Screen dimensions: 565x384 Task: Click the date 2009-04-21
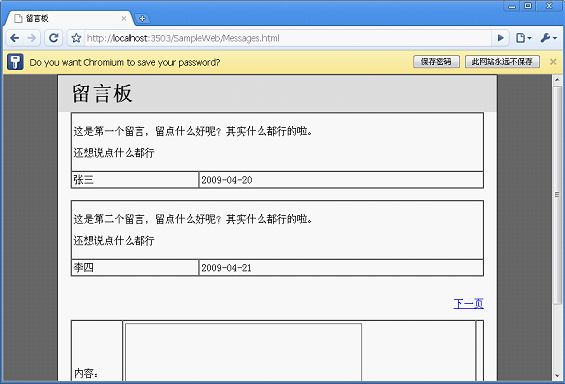[x=226, y=268]
